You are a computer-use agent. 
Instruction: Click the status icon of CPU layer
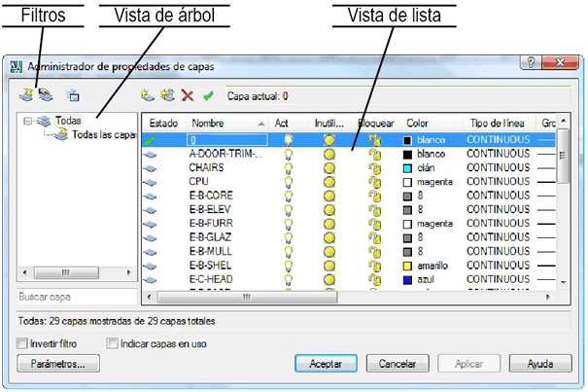click(x=150, y=182)
